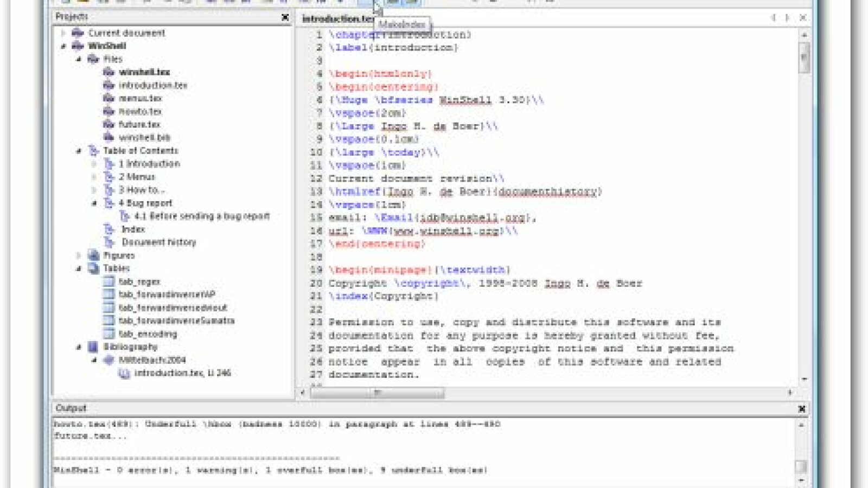Click the Index entry icon
The image size is (868, 488).
[x=108, y=229]
